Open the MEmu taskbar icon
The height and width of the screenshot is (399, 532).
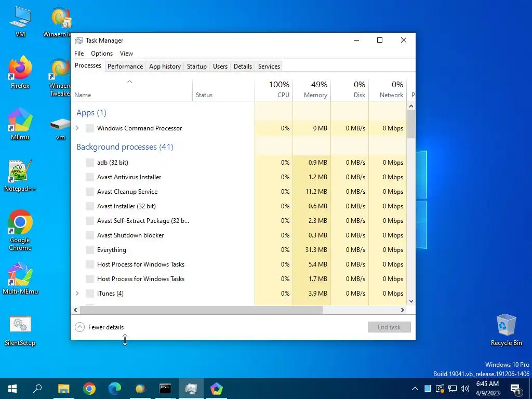click(217, 389)
